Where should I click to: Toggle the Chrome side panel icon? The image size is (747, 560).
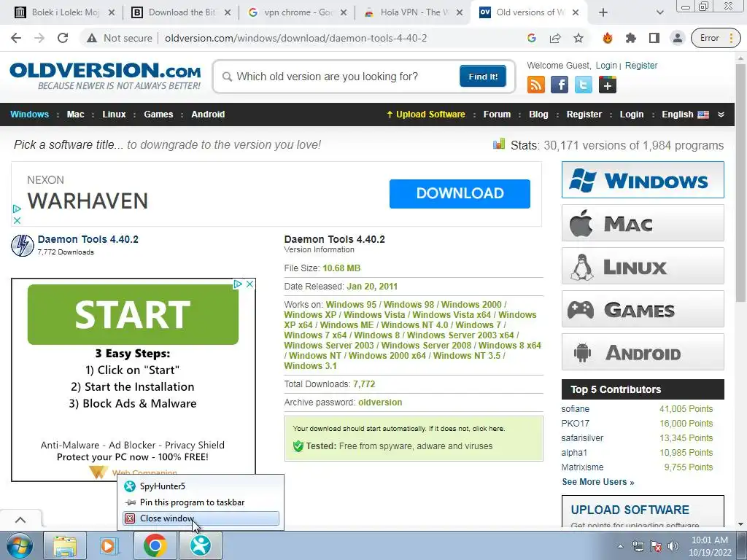click(x=654, y=38)
